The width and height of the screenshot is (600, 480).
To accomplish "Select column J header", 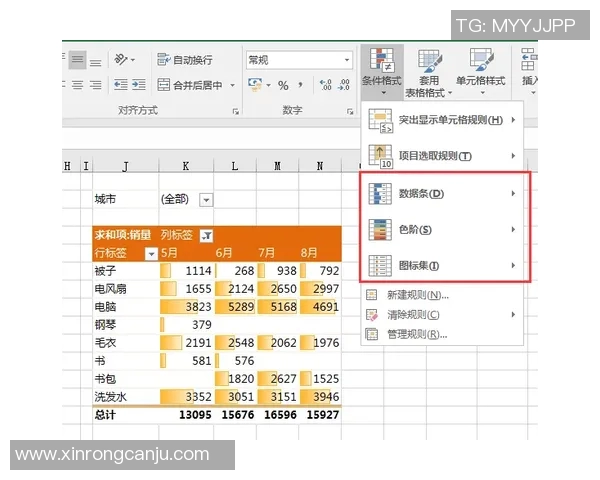I will click(x=126, y=166).
